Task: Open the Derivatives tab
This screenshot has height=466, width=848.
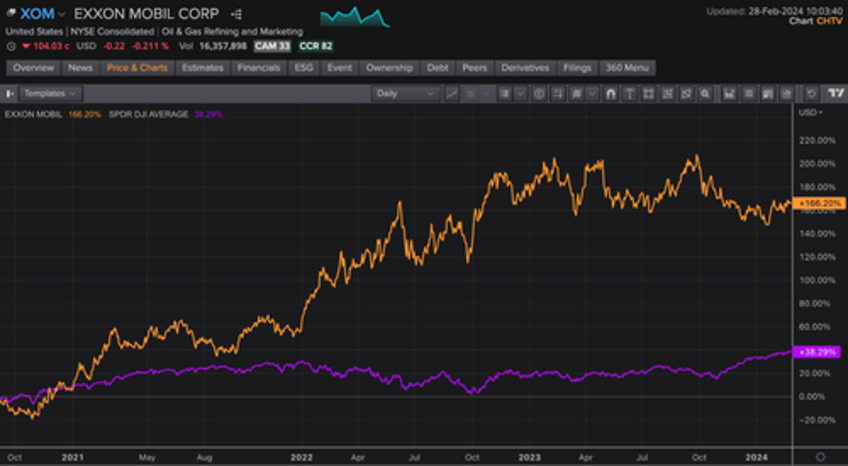Action: click(x=525, y=68)
